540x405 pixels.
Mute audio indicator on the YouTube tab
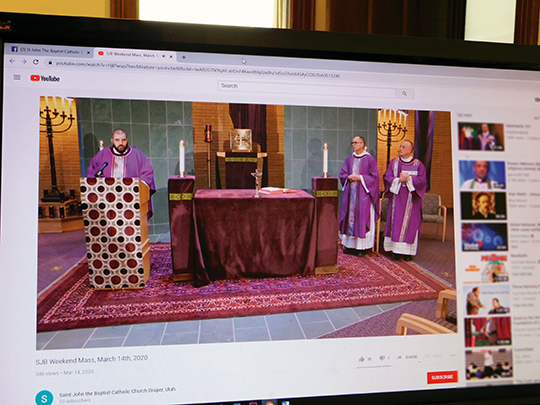[164, 56]
